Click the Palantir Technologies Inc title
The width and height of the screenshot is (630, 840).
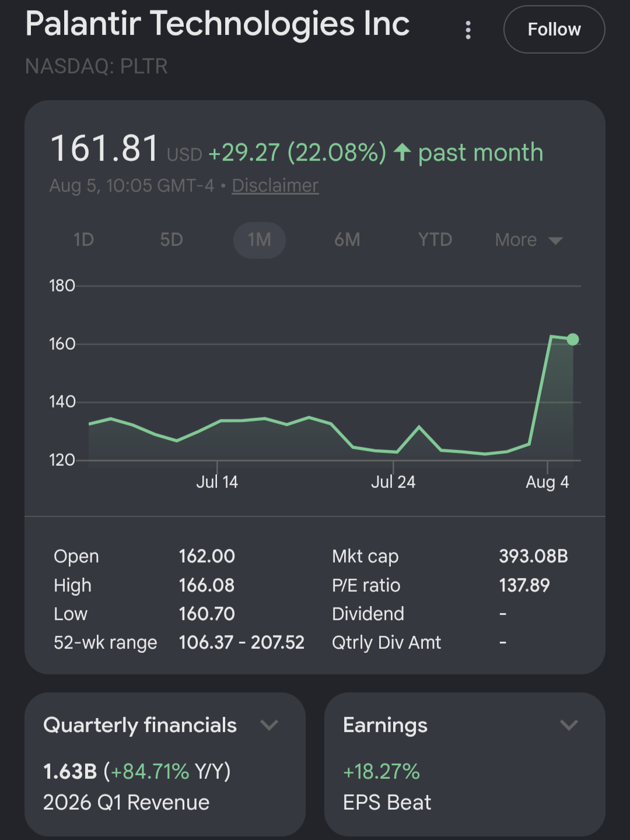[218, 24]
